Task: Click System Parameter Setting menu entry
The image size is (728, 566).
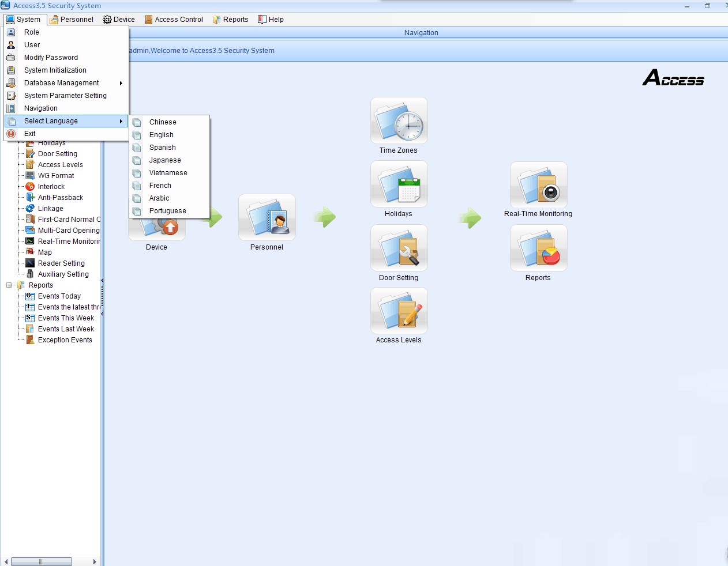Action: (x=65, y=96)
